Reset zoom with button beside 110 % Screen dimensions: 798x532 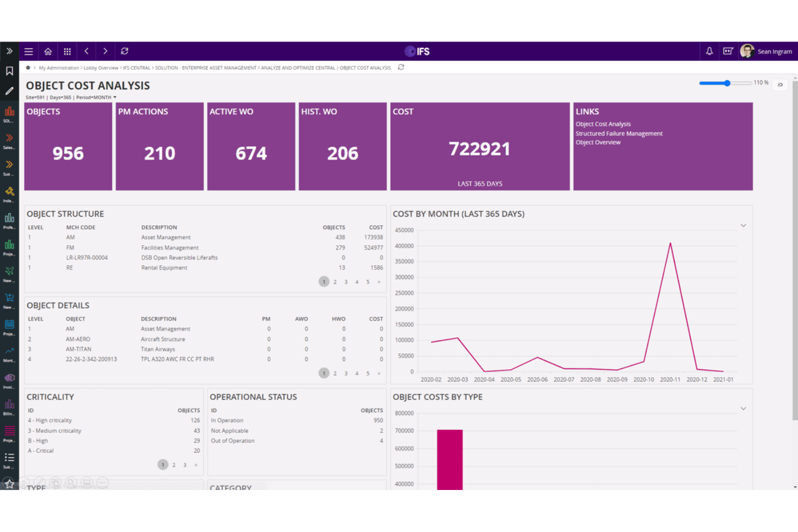pos(780,85)
